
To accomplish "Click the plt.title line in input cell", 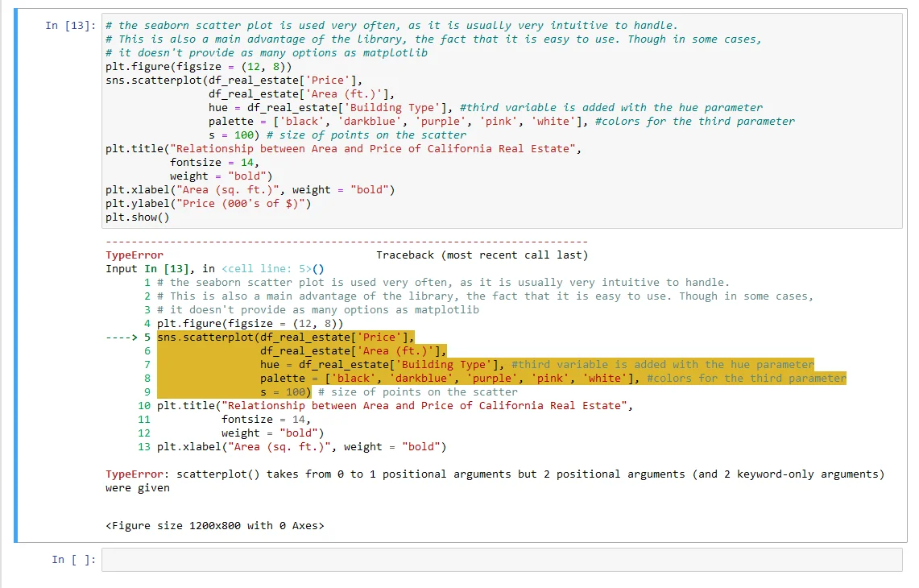I will pyautogui.click(x=342, y=149).
